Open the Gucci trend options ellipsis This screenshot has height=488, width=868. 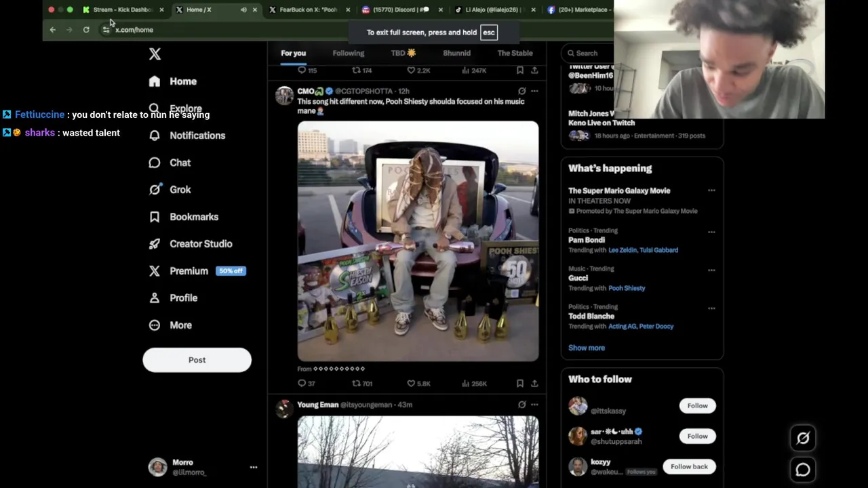[x=711, y=270]
